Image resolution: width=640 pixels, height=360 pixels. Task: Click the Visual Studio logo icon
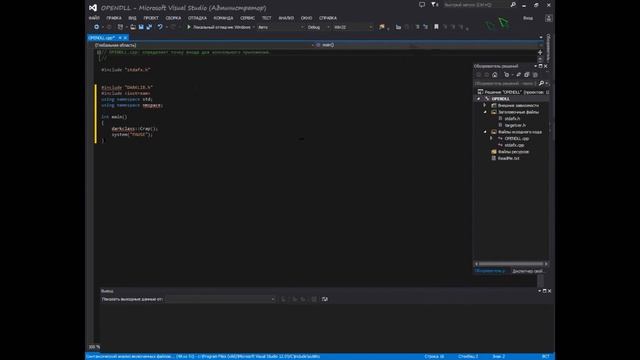pyautogui.click(x=93, y=8)
